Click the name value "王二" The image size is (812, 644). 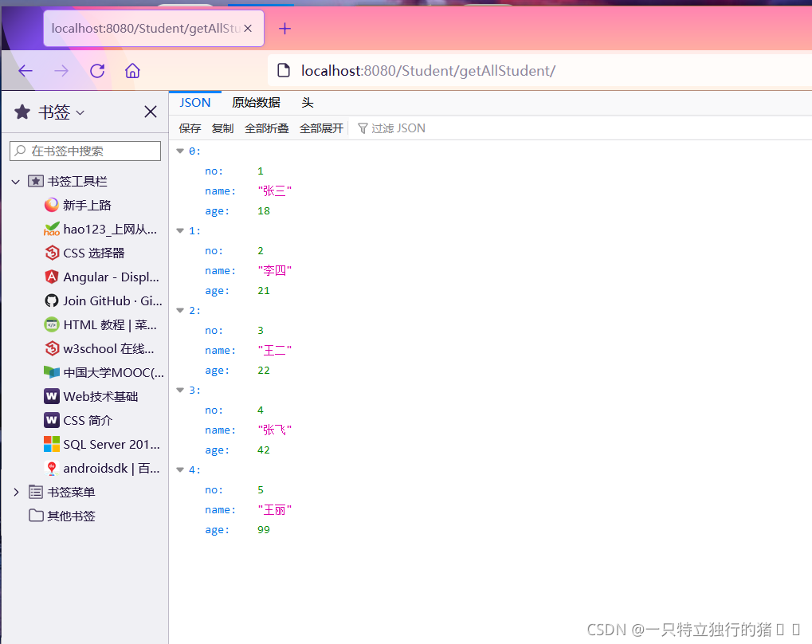click(x=274, y=351)
